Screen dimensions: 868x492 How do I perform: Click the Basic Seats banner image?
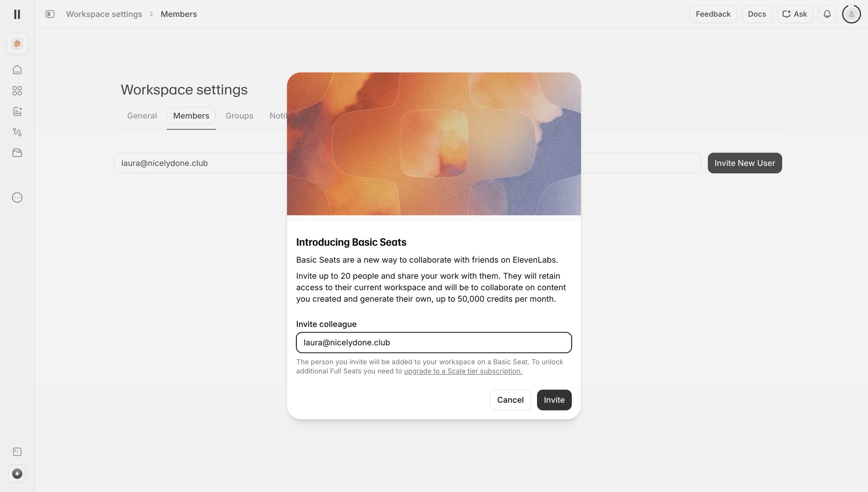coord(434,144)
